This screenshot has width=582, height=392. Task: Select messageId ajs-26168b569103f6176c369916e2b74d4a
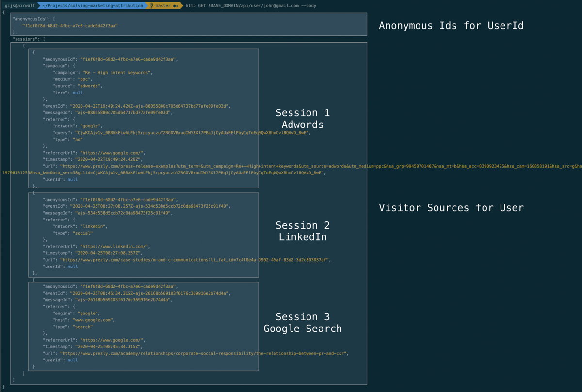(123, 300)
